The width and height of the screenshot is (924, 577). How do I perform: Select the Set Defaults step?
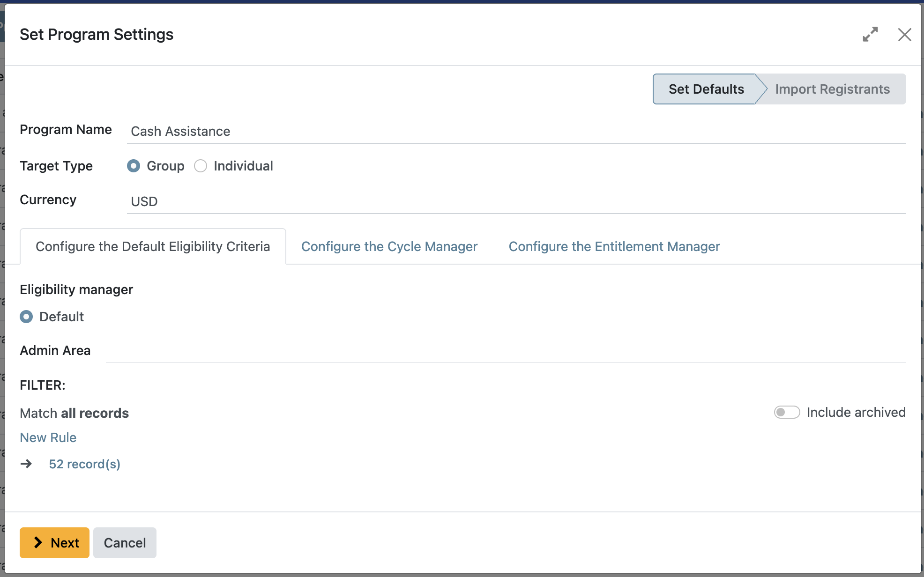(x=706, y=89)
